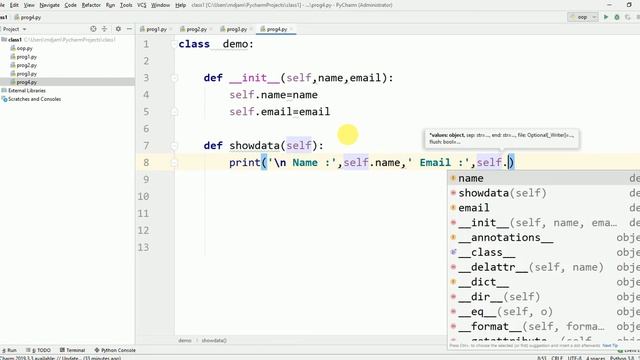This screenshot has width=640, height=360.
Task: Open prog3.py in the project tree
Action: (27, 74)
